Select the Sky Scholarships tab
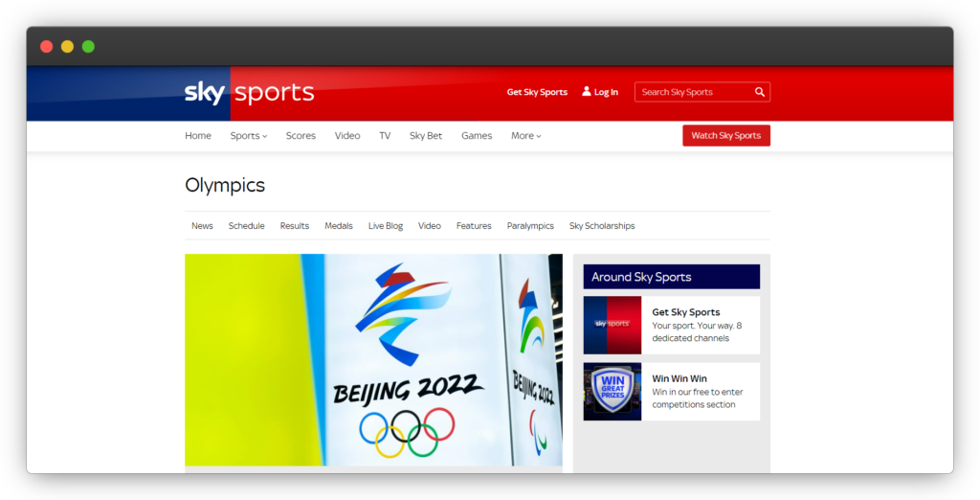This screenshot has width=980, height=500. pos(602,226)
